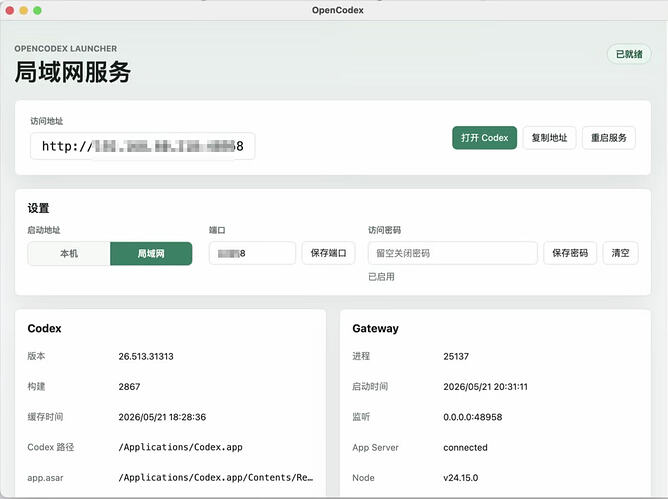Click the Codex panel heading
The height and width of the screenshot is (499, 668).
pyautogui.click(x=44, y=329)
